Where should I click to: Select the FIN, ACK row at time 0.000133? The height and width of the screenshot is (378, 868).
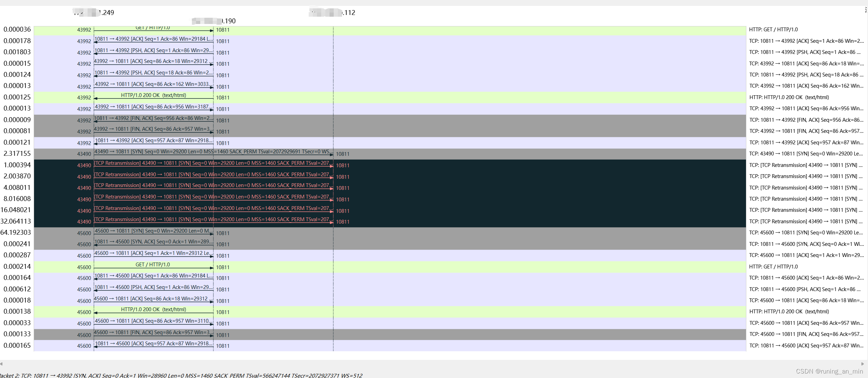(153, 335)
